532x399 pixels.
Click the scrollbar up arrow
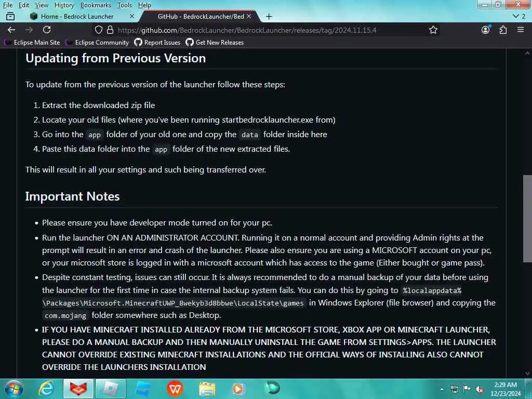[527, 53]
